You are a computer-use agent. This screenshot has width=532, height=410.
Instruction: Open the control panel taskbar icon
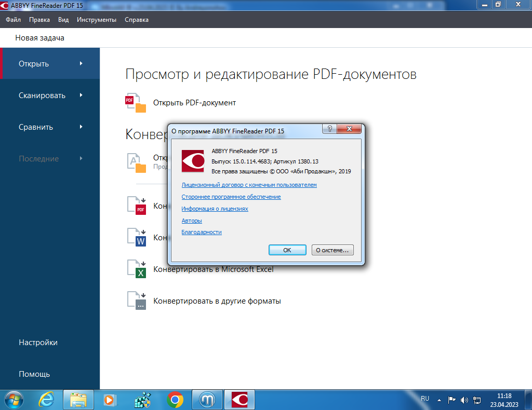142,400
